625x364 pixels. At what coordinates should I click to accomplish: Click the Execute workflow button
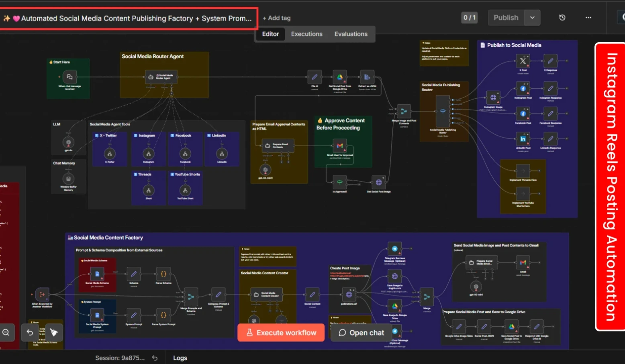point(281,333)
